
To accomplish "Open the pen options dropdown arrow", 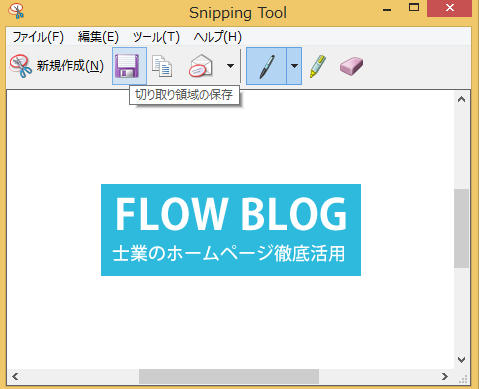I will [294, 66].
